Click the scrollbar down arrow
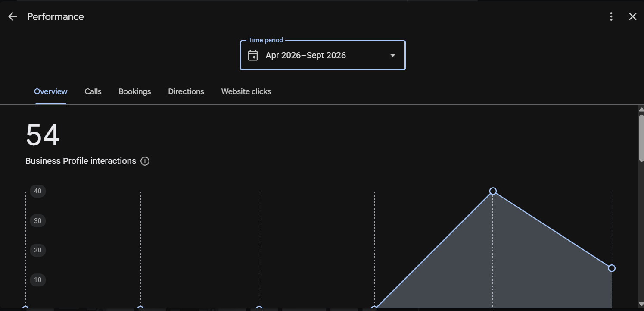The image size is (644, 311). click(641, 305)
